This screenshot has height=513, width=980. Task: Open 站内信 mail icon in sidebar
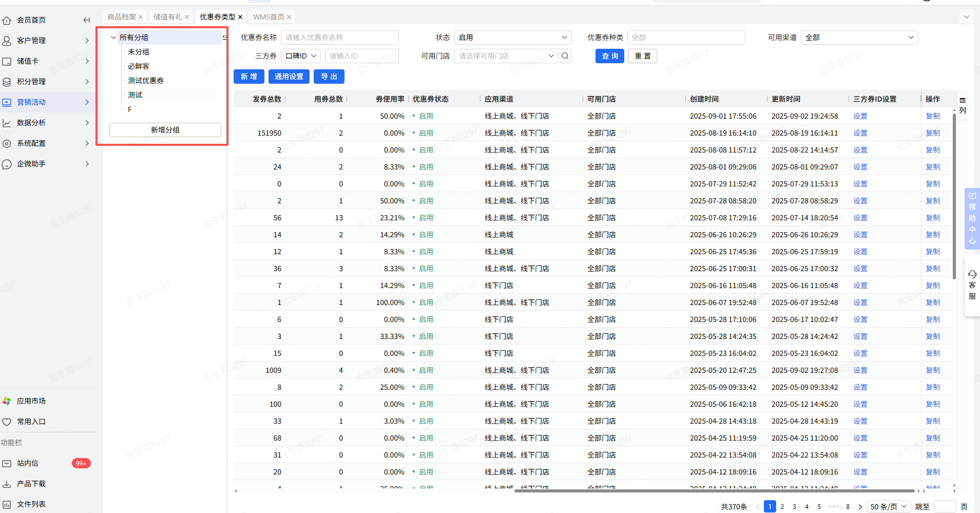7,463
